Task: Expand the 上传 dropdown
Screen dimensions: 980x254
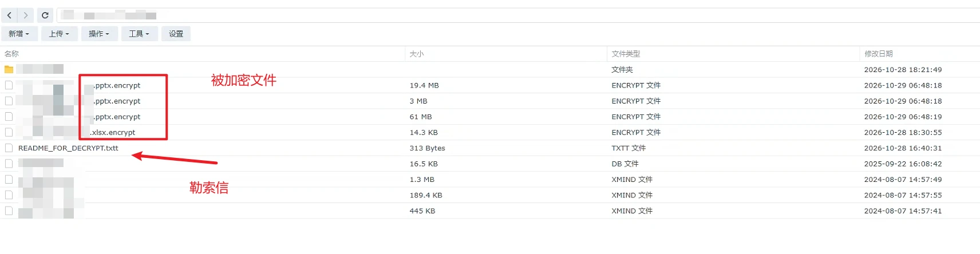Action: (59, 34)
